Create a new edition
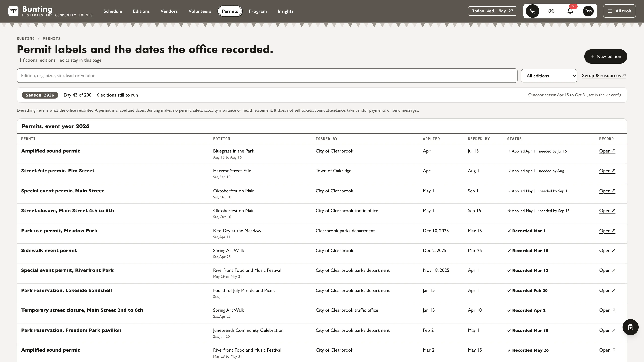Image resolution: width=644 pixels, height=362 pixels. [605, 56]
